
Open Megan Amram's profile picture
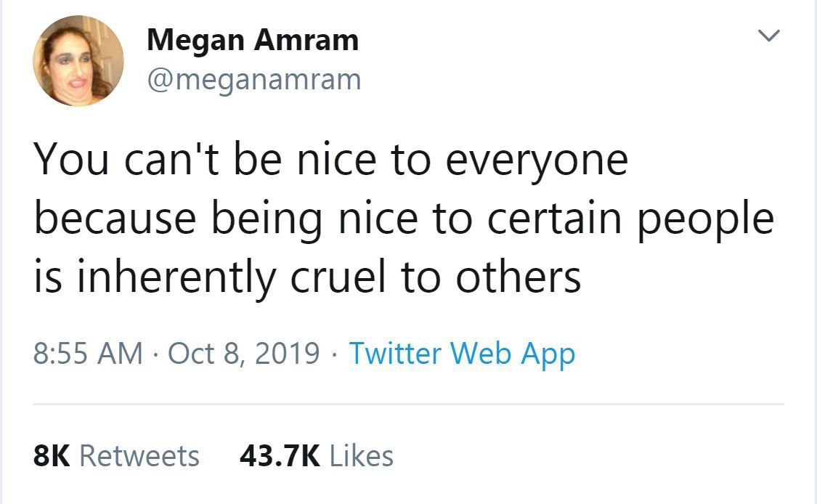pos(78,61)
